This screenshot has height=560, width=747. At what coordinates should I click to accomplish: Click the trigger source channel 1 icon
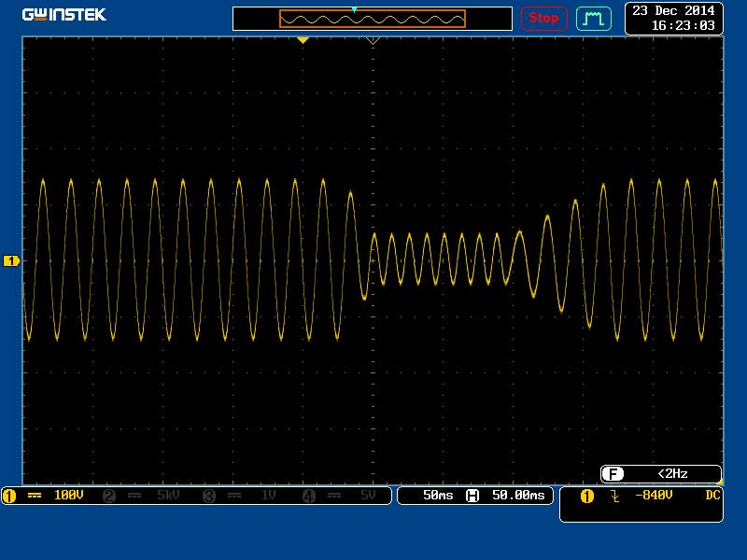click(587, 496)
